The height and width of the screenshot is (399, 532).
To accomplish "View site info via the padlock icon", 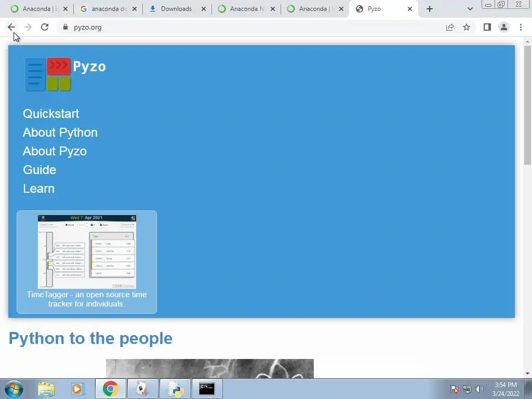I will tap(65, 27).
